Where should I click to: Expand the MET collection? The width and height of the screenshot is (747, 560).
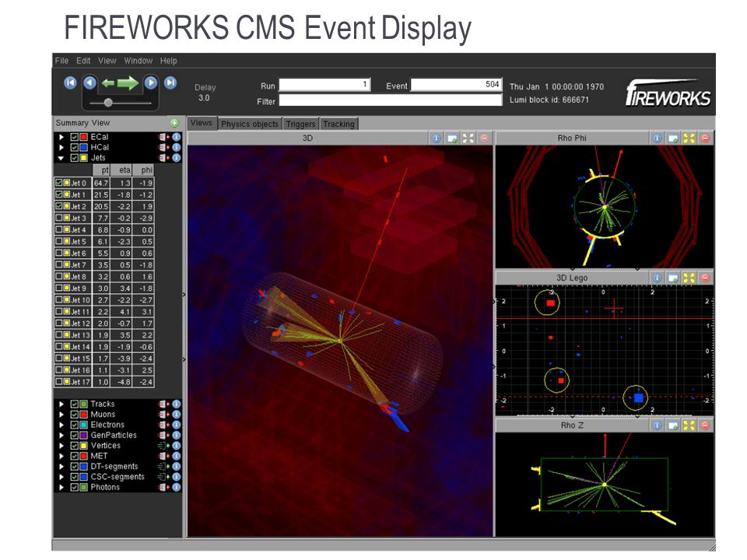click(61, 457)
